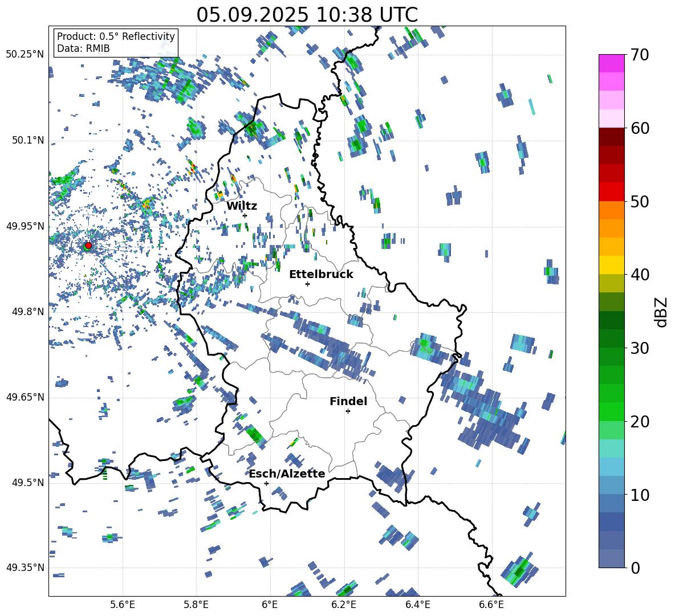Click the 49.35°N latitude label
The width and height of the screenshot is (675, 616).
[25, 568]
